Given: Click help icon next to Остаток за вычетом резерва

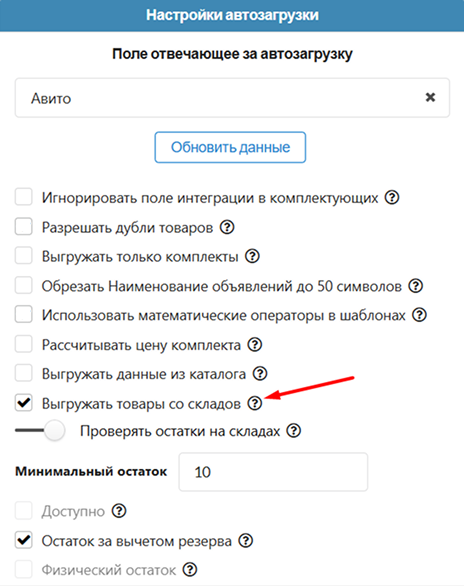Looking at the screenshot, I should tap(246, 540).
